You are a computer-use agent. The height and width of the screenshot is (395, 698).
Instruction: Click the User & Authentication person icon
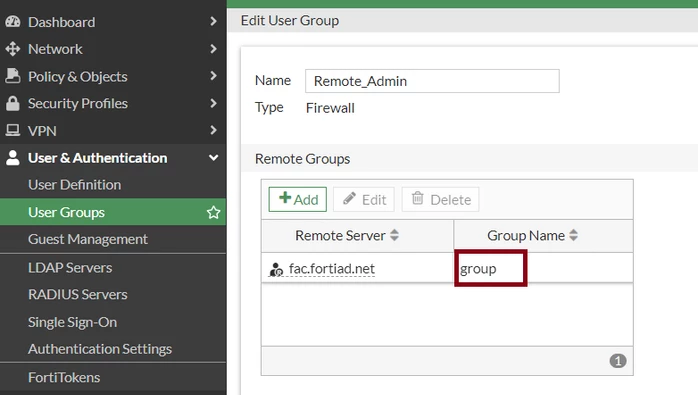pyautogui.click(x=12, y=158)
